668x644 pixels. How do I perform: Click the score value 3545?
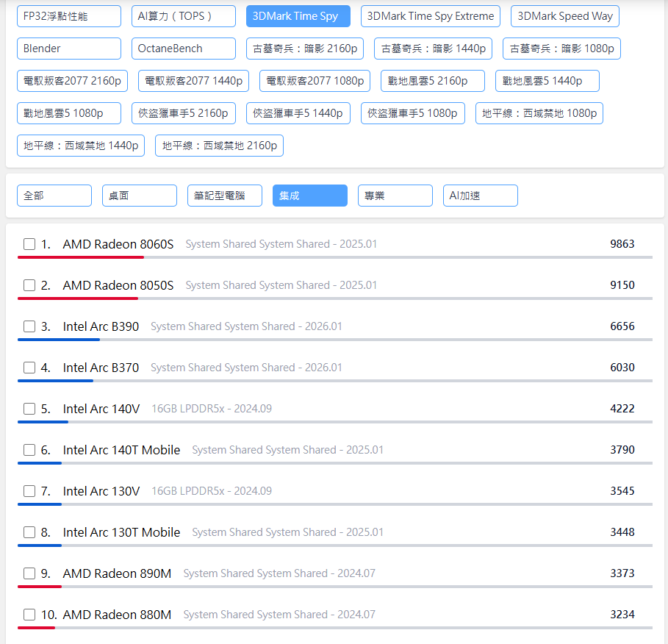[x=622, y=491]
